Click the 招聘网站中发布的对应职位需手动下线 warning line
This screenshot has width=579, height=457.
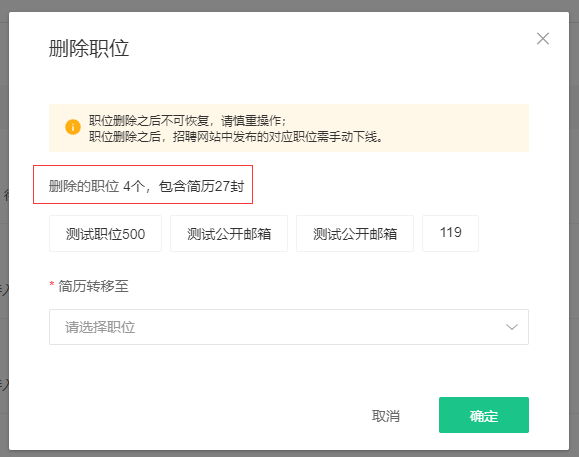click(x=236, y=137)
